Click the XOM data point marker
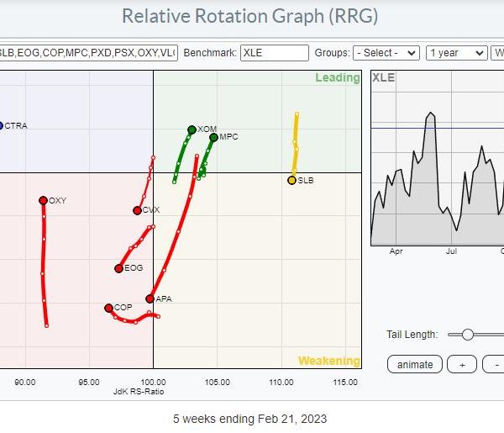This screenshot has width=504, height=433. (192, 129)
